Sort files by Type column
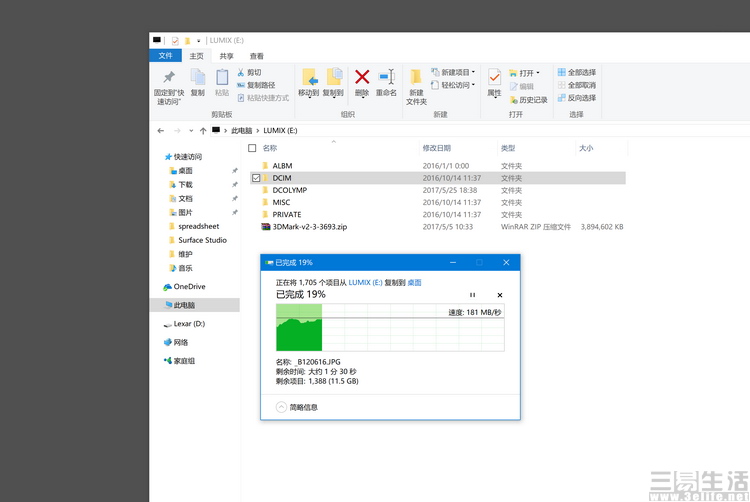The image size is (750, 502). (508, 148)
